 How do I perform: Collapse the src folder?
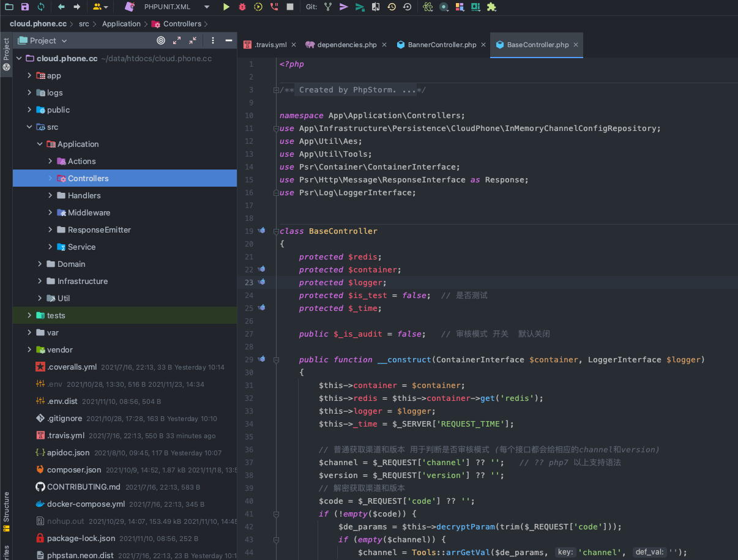click(29, 127)
